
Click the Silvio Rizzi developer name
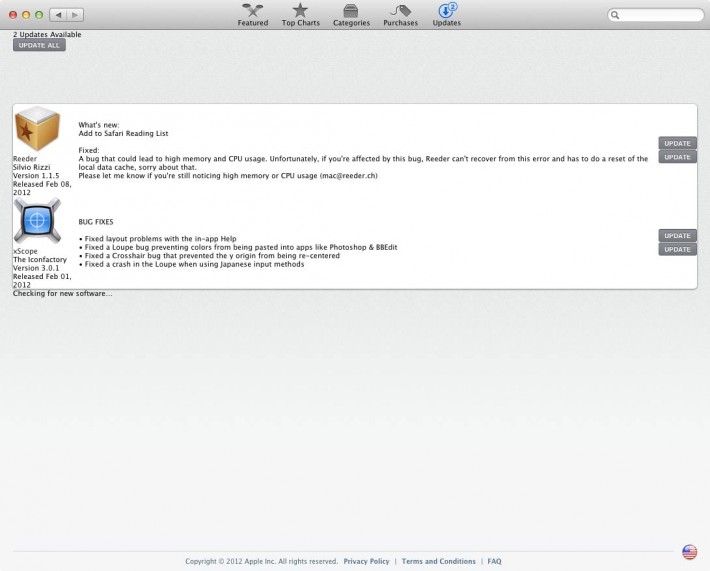tap(32, 167)
